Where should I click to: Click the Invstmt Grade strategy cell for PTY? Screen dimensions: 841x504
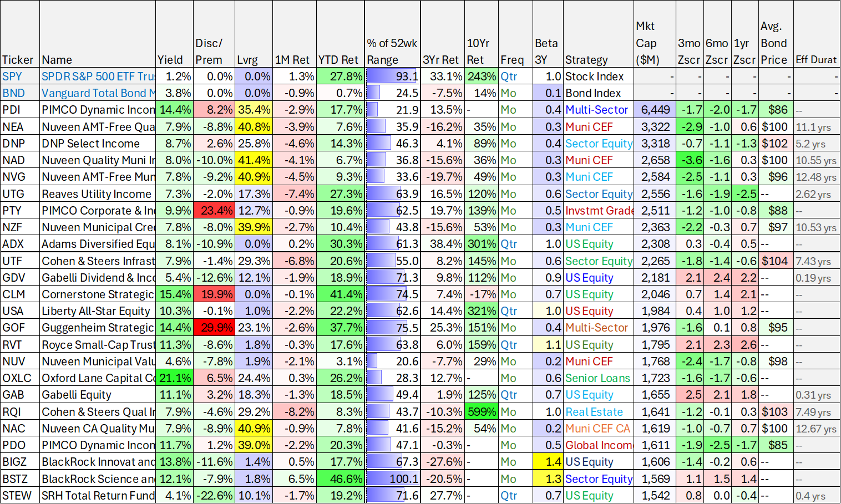pyautogui.click(x=599, y=211)
